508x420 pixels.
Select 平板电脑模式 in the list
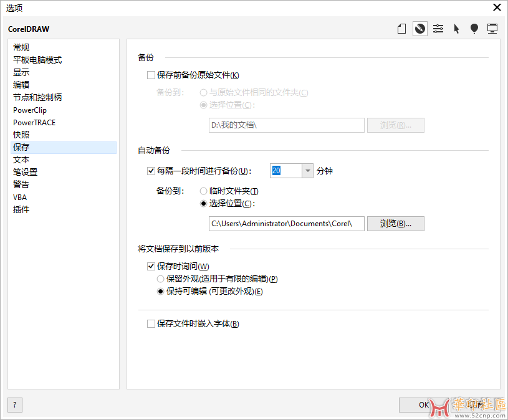64,60
